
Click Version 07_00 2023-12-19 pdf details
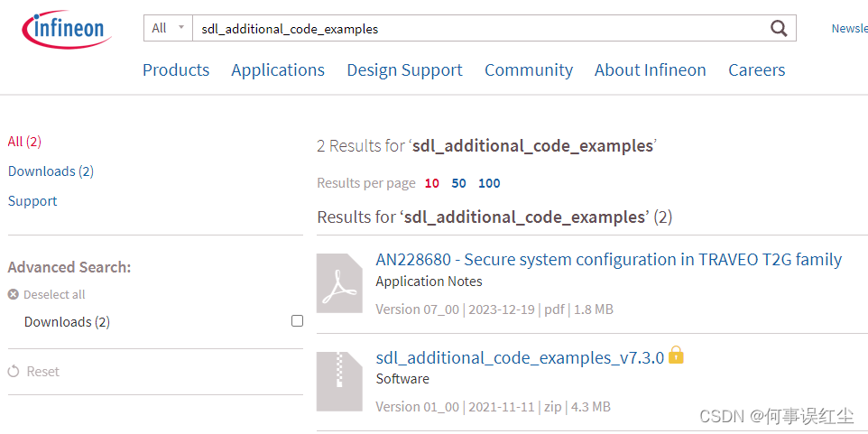tap(494, 309)
